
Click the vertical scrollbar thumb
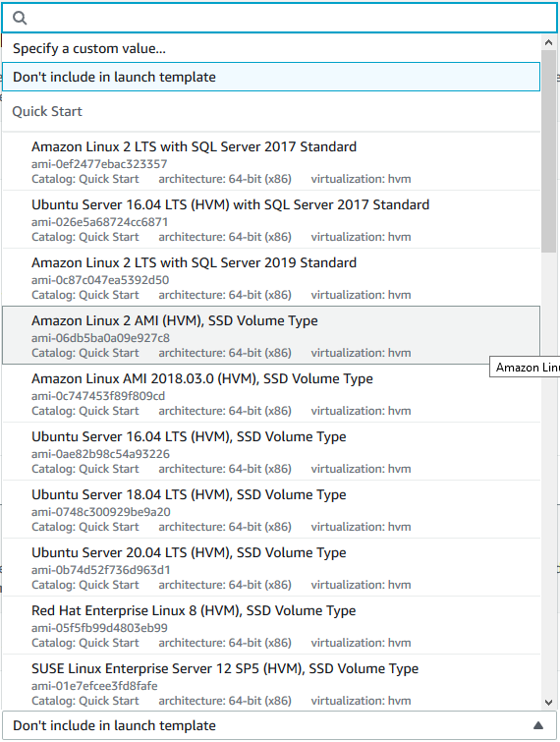point(548,151)
